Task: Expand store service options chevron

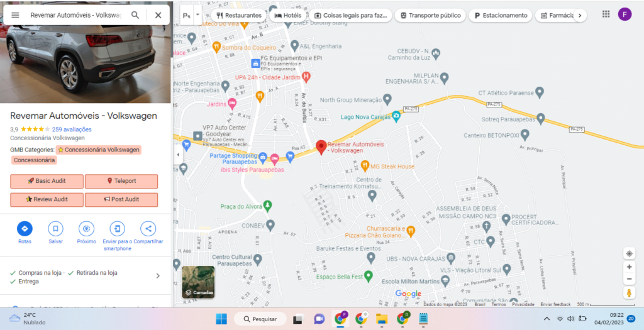Action: [158, 275]
